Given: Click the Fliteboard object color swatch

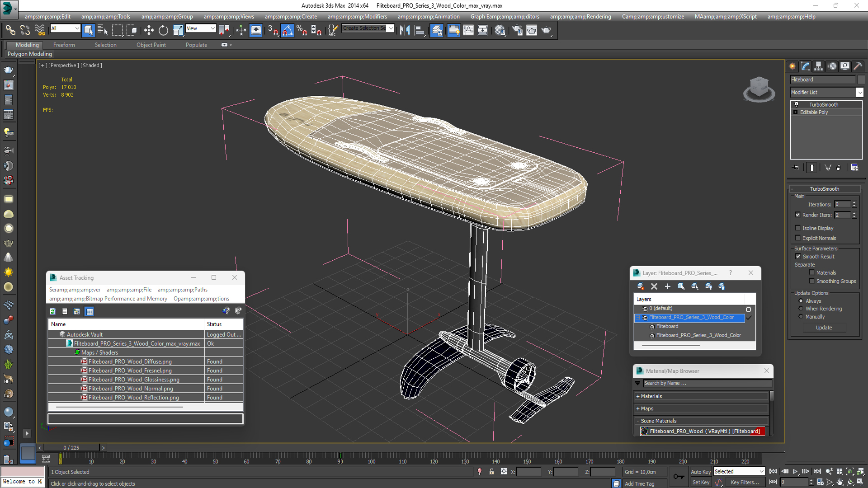Looking at the screenshot, I should 861,80.
